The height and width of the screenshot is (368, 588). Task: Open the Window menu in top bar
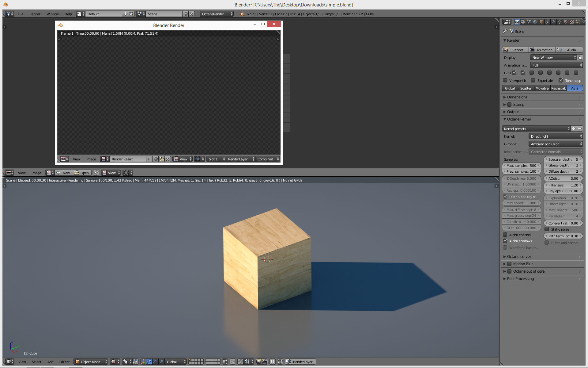pyautogui.click(x=52, y=14)
